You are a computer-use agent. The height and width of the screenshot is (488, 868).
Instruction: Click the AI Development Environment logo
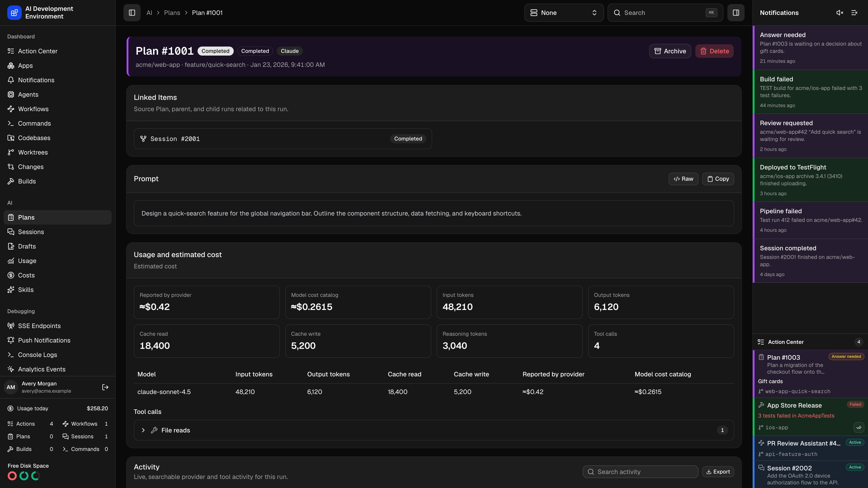[14, 13]
